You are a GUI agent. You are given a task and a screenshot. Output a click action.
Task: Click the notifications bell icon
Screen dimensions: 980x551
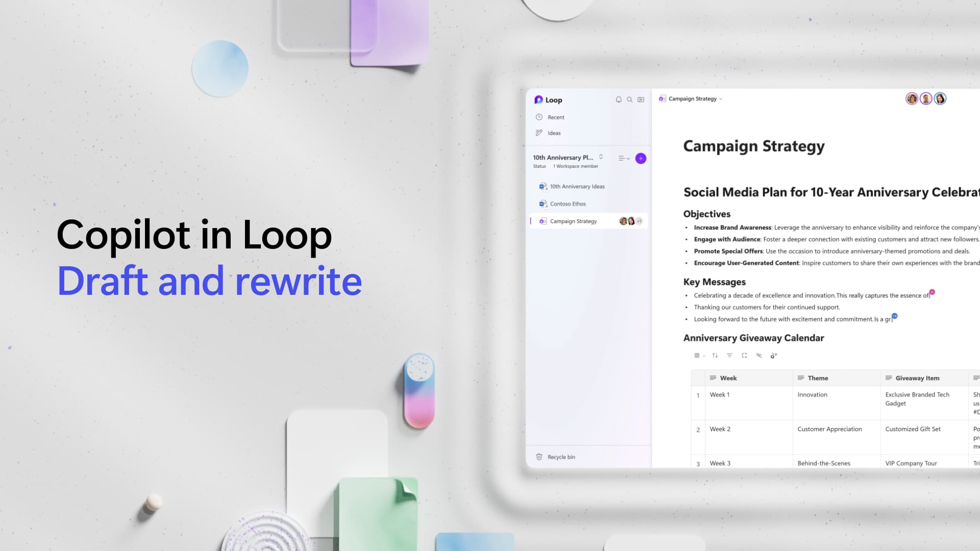pyautogui.click(x=617, y=99)
